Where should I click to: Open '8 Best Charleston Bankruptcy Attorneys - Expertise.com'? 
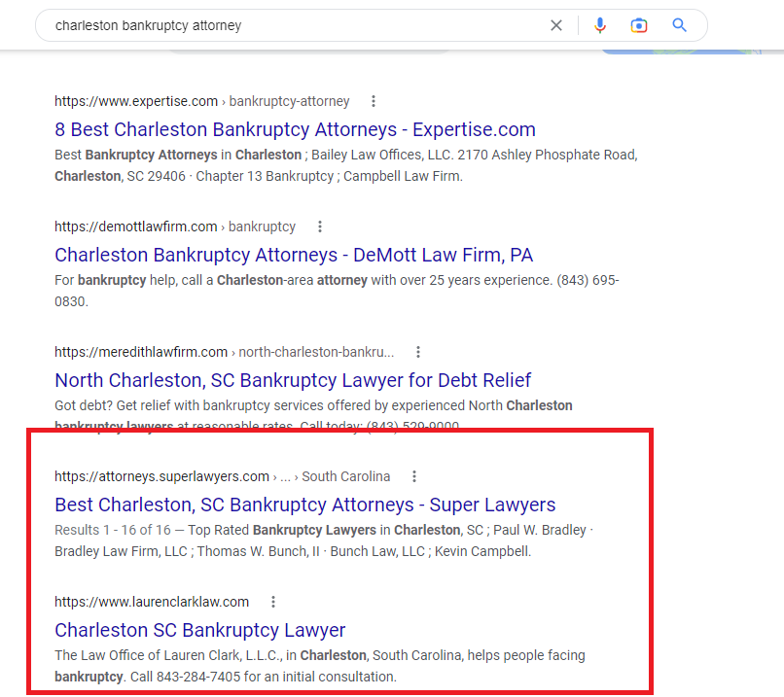[295, 129]
